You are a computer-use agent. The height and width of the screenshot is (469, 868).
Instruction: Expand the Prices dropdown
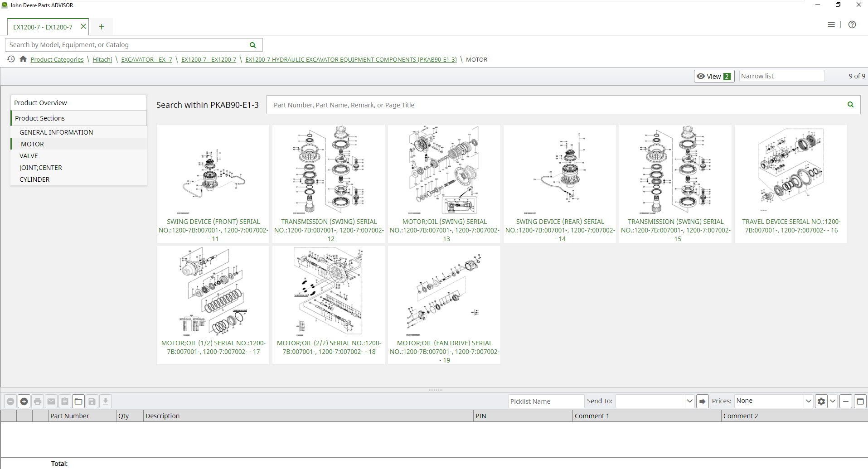tap(808, 401)
